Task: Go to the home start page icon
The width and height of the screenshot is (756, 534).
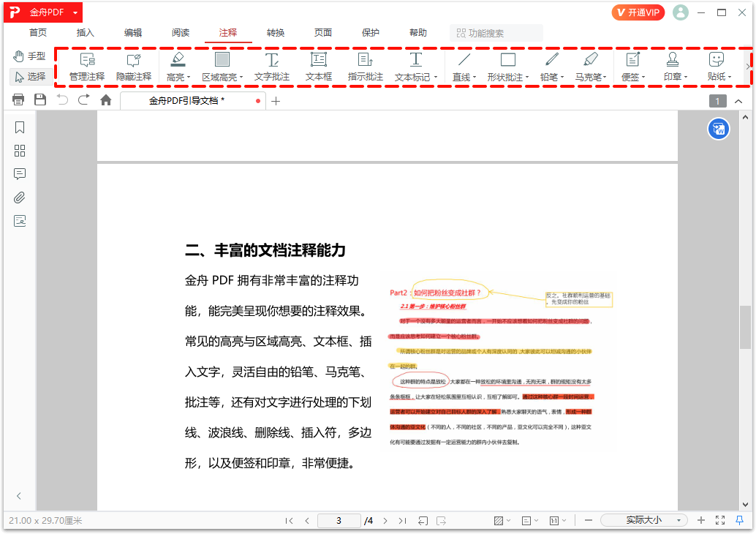Action: (105, 100)
